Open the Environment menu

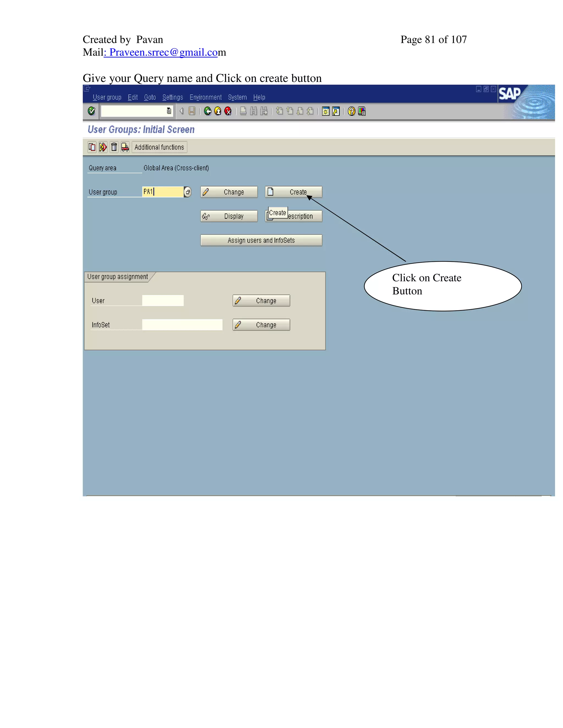[x=205, y=97]
